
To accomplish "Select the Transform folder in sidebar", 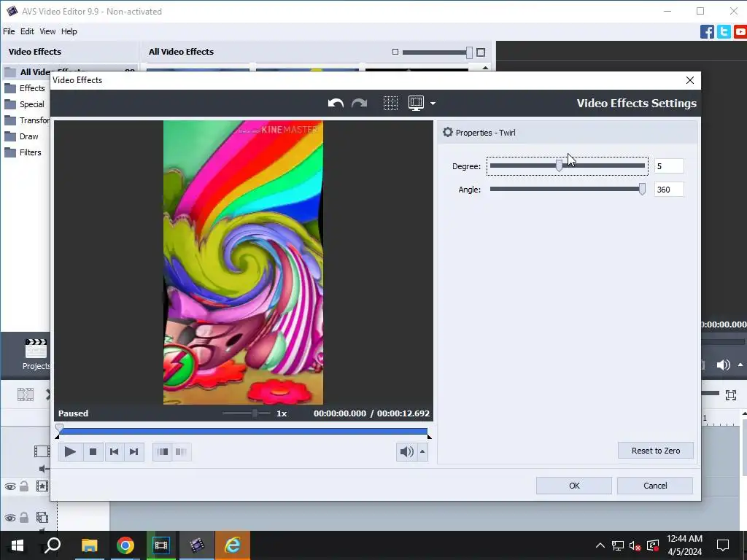I will [x=27, y=120].
